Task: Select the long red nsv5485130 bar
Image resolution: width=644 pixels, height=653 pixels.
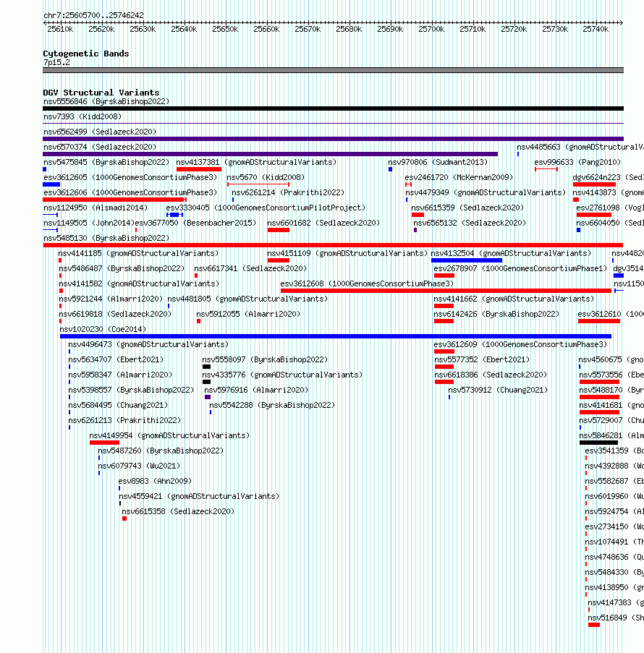Action: tap(333, 245)
